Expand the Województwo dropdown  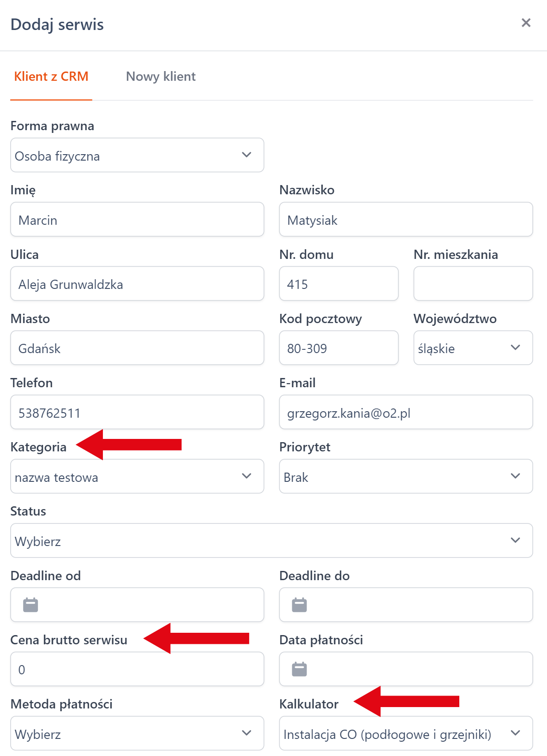[473, 348]
